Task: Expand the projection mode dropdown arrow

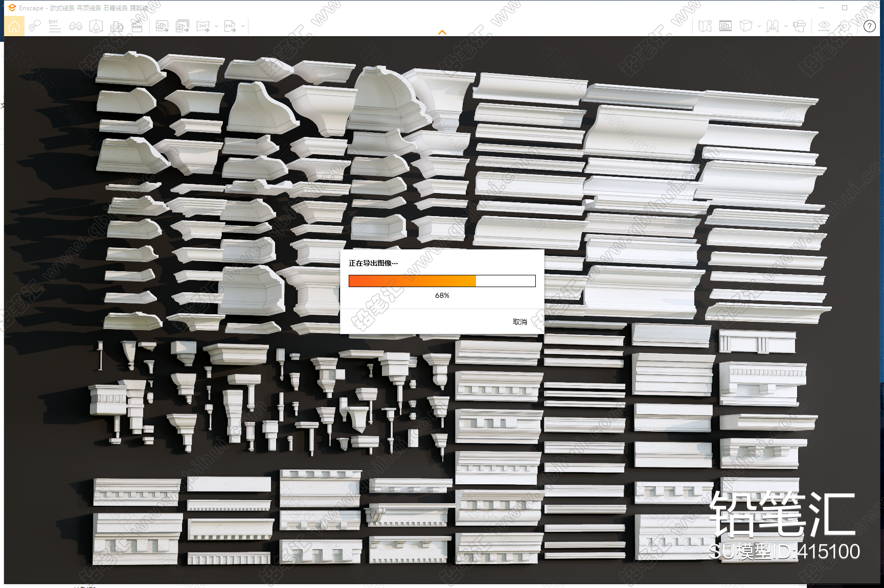Action: pyautogui.click(x=759, y=26)
